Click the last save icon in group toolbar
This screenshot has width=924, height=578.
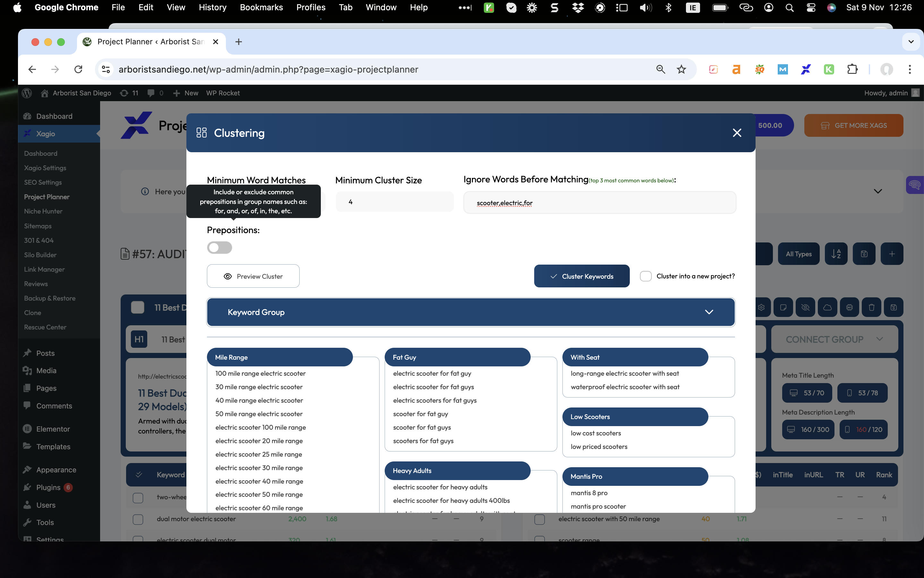894,307
